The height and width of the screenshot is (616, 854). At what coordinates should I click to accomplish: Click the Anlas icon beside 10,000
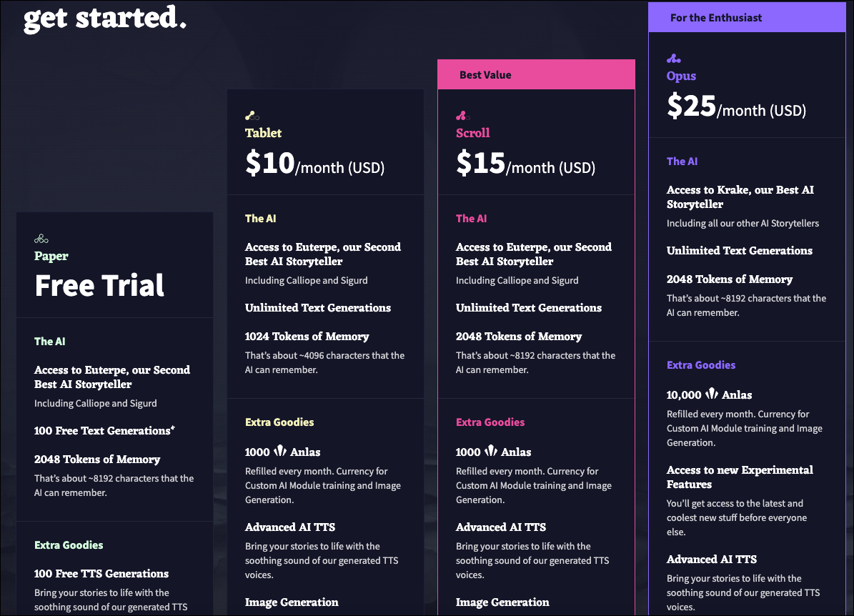(x=711, y=394)
